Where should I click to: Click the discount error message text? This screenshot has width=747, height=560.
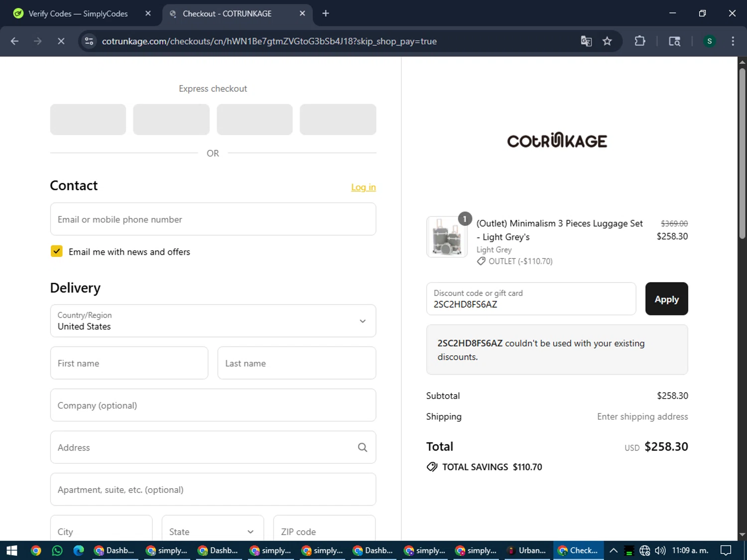pyautogui.click(x=541, y=350)
